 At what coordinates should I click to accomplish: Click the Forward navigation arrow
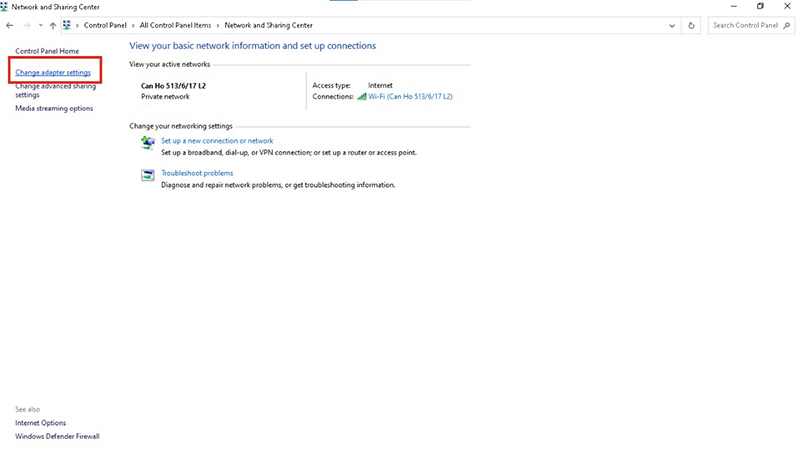[x=26, y=25]
